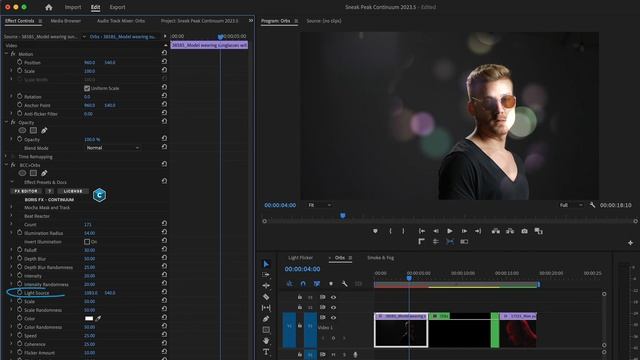
Task: Switch to Media Browser tab
Action: click(66, 21)
